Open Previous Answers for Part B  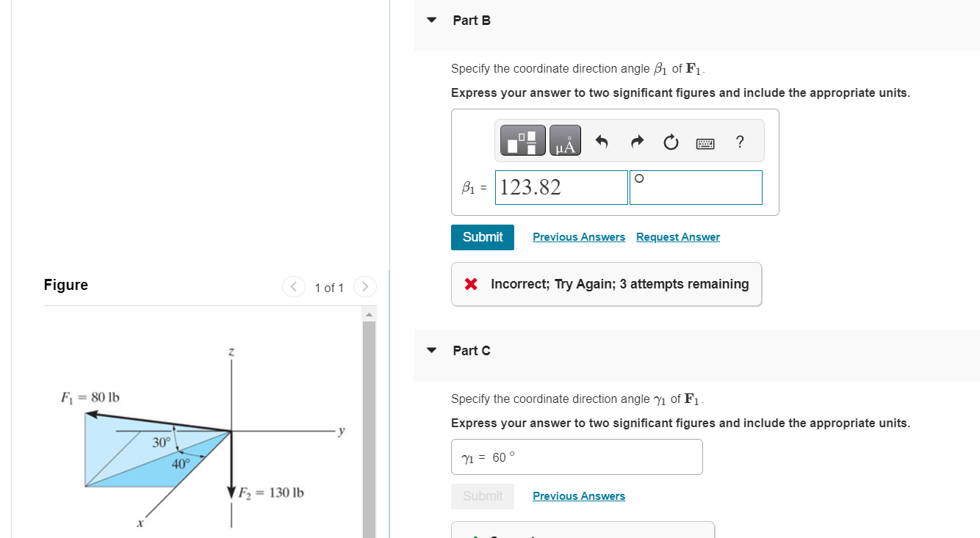click(x=578, y=236)
